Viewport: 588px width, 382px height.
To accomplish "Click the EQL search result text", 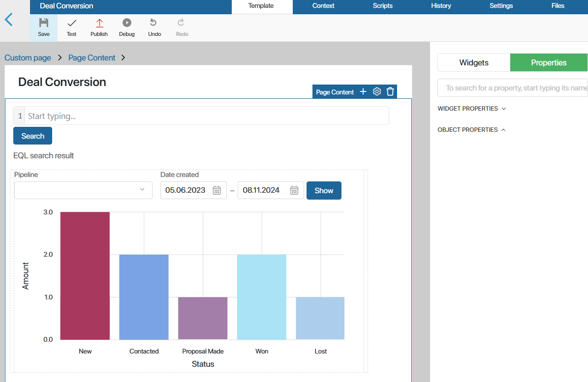I will (43, 155).
